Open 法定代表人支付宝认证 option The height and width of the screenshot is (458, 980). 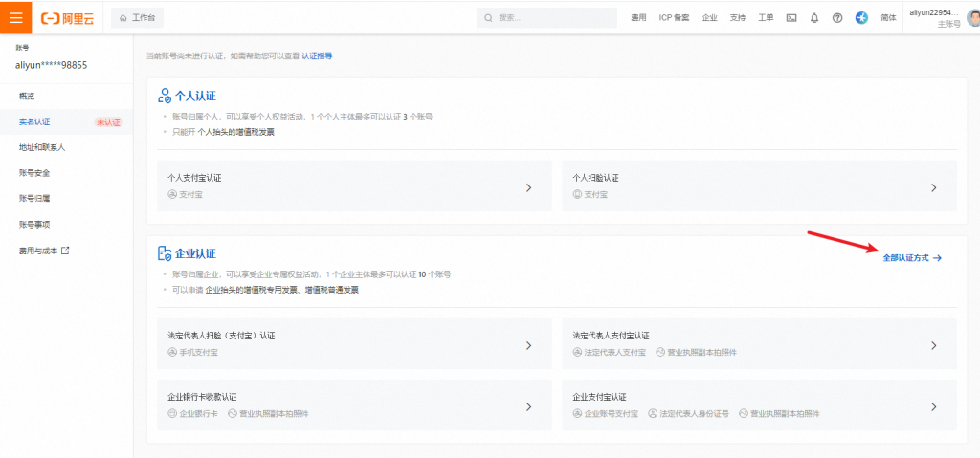tap(759, 344)
